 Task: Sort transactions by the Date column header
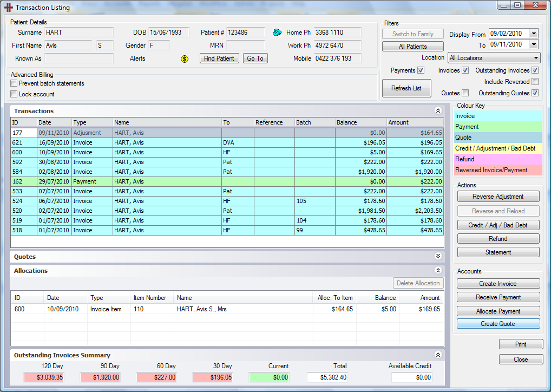point(55,122)
